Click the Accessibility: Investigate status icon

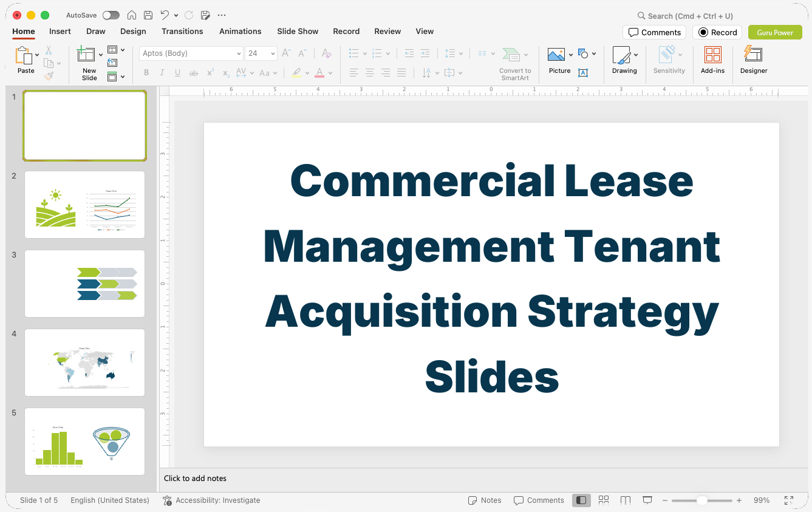coord(168,500)
